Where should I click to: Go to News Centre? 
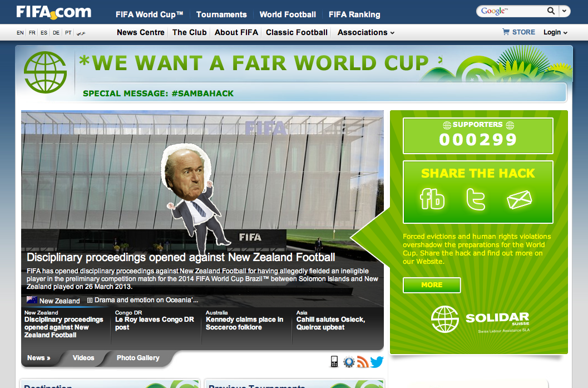141,32
